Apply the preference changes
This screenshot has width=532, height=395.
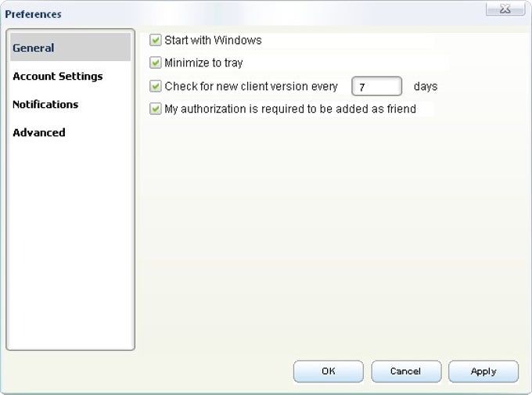(x=483, y=372)
